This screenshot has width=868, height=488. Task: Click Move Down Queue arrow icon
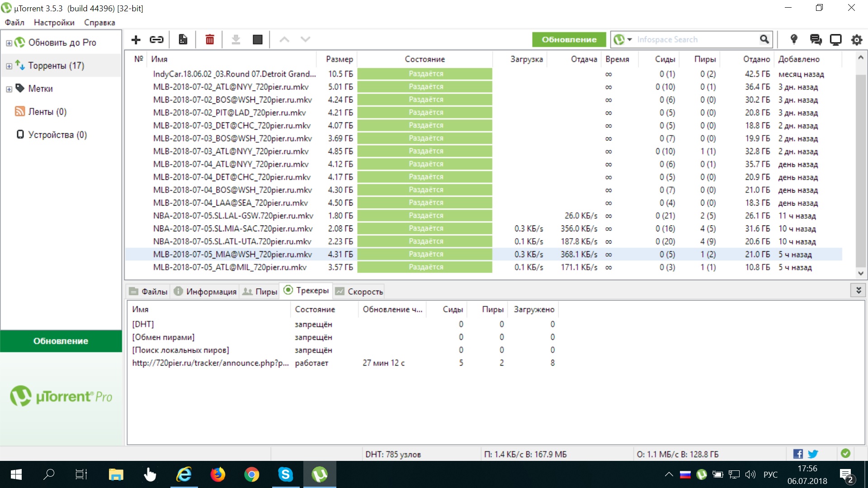click(306, 40)
